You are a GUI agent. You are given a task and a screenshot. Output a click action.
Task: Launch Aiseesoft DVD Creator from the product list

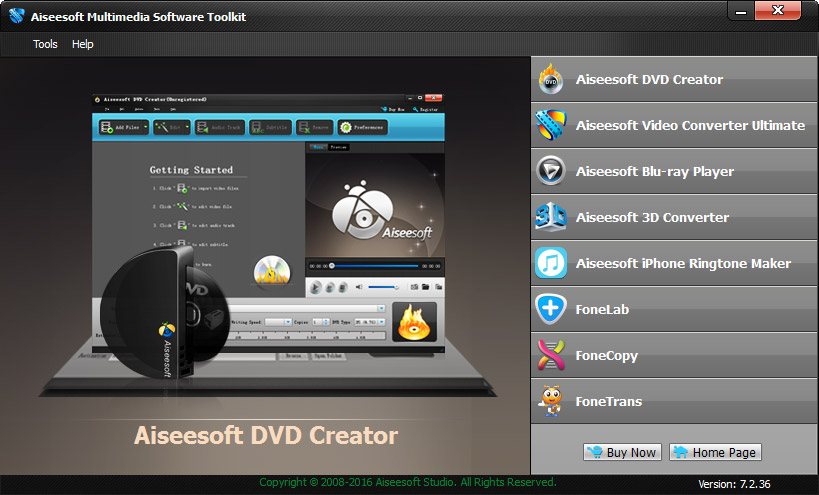pyautogui.click(x=674, y=79)
